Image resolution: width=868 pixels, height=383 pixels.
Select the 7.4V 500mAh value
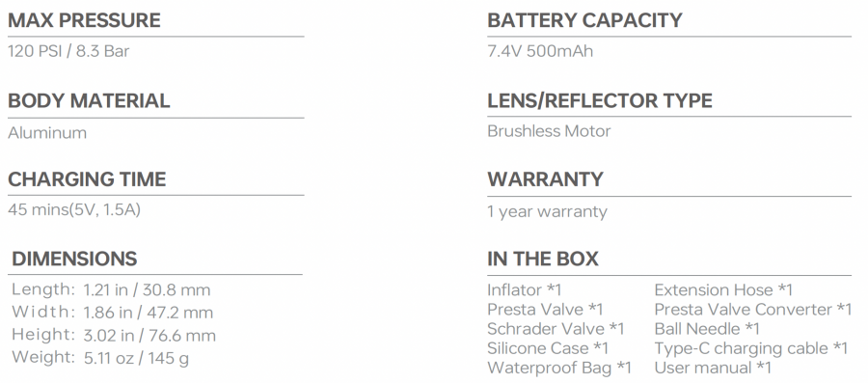coord(540,51)
